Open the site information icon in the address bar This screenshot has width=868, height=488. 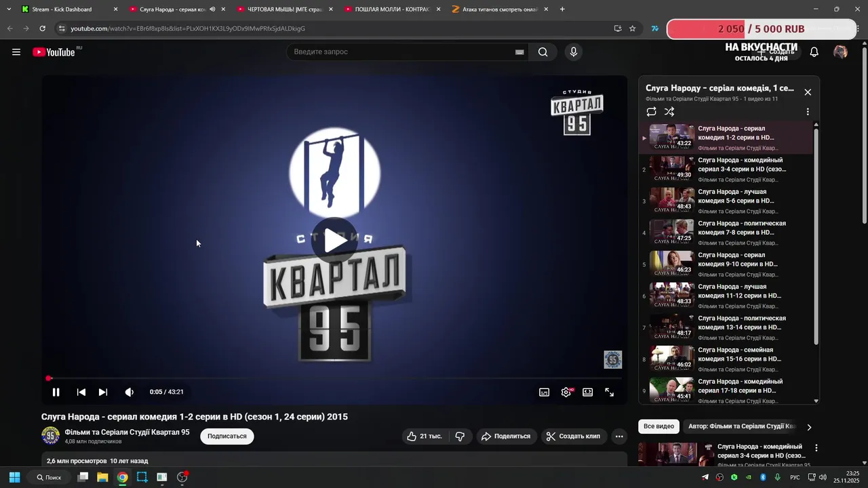(62, 28)
